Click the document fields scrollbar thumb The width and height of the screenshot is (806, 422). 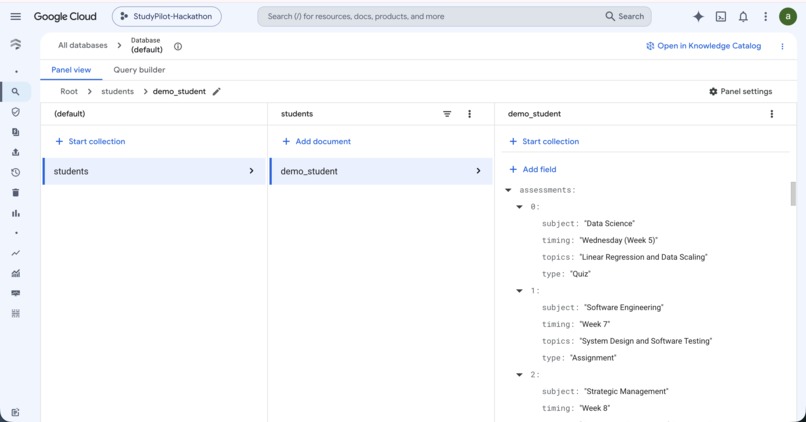793,194
